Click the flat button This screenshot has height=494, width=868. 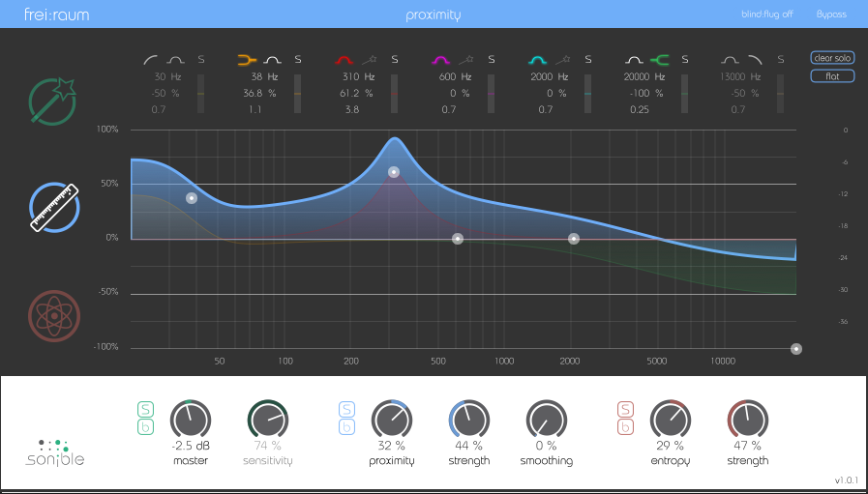832,76
